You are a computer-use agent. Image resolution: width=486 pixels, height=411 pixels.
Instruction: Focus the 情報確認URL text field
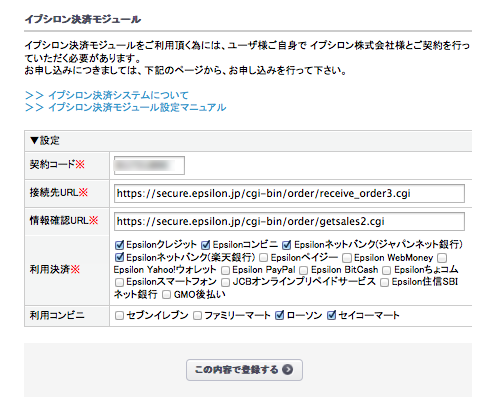[289, 221]
